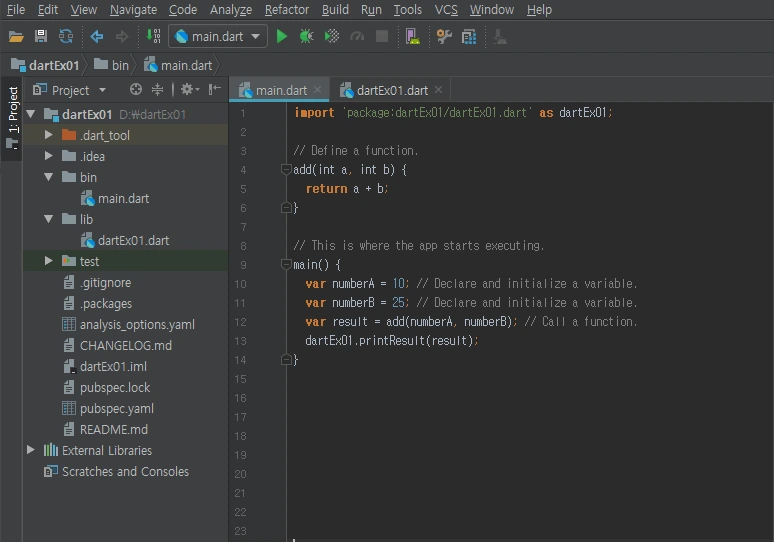
Task: Toggle the 1: Project side tool window
Action: (x=12, y=110)
